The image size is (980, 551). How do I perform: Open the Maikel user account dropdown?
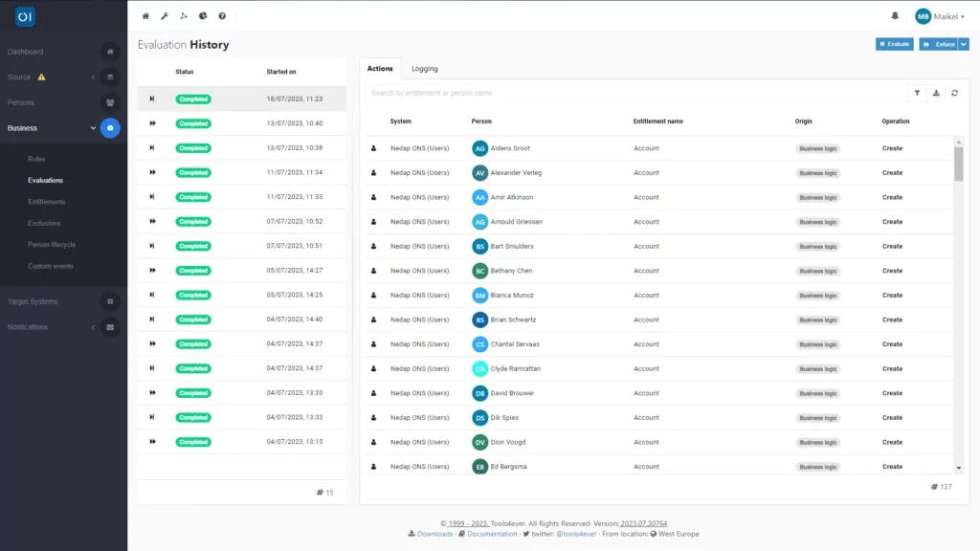(941, 16)
